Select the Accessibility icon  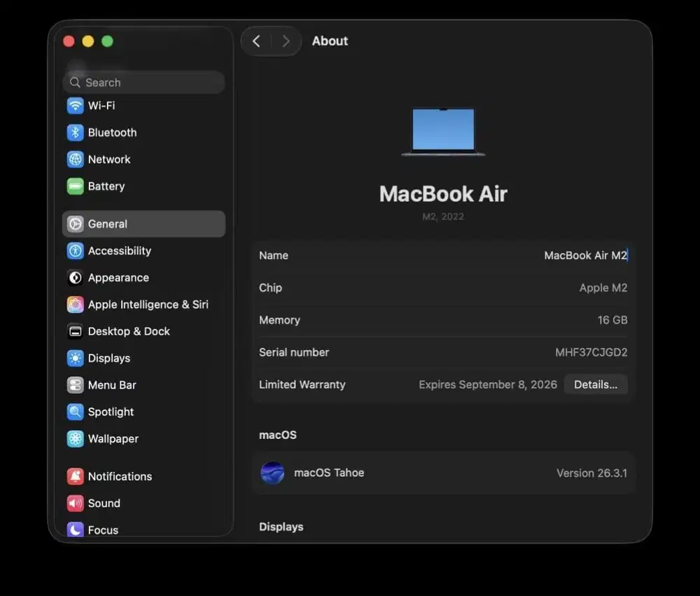[x=75, y=251]
